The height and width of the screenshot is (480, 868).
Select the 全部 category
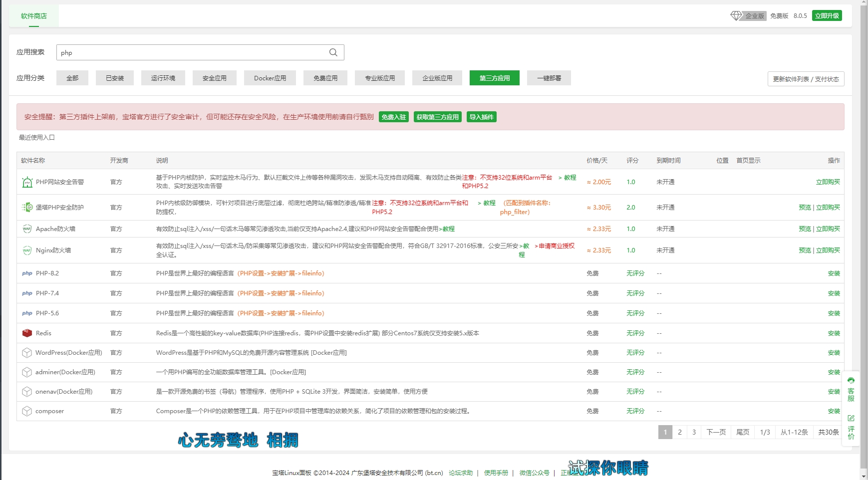click(x=72, y=78)
